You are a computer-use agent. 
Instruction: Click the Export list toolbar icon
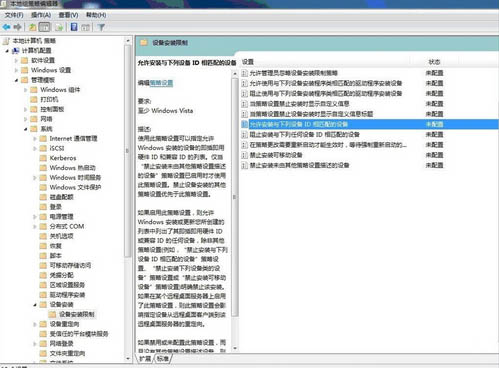pyautogui.click(x=59, y=27)
